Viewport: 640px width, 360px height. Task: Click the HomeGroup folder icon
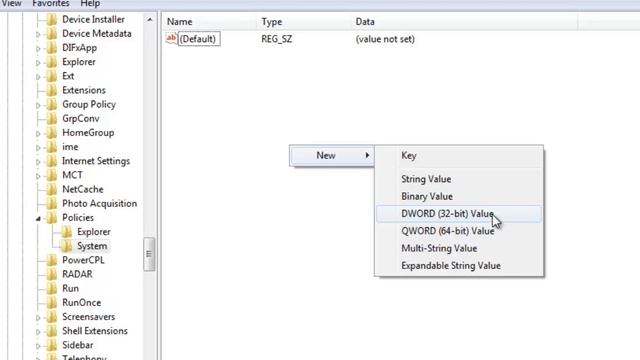coord(52,133)
